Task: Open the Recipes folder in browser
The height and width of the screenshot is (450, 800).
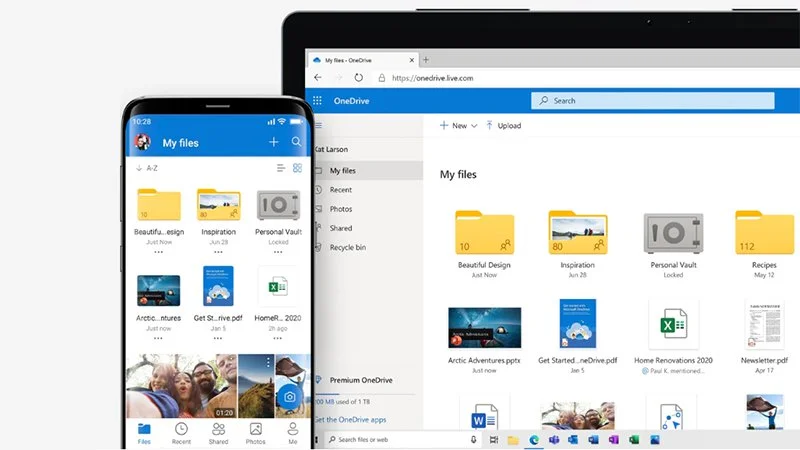Action: click(764, 233)
